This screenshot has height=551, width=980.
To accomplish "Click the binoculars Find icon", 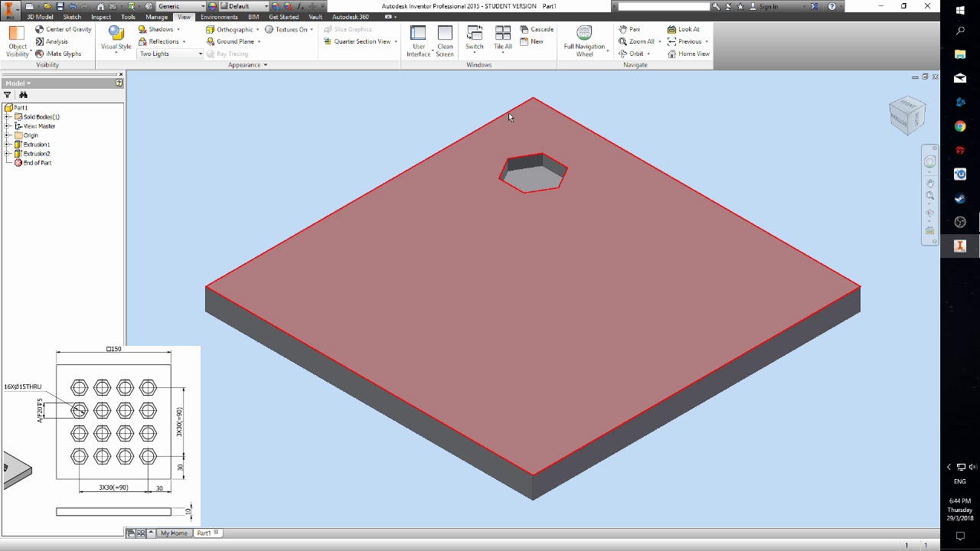I will [23, 95].
